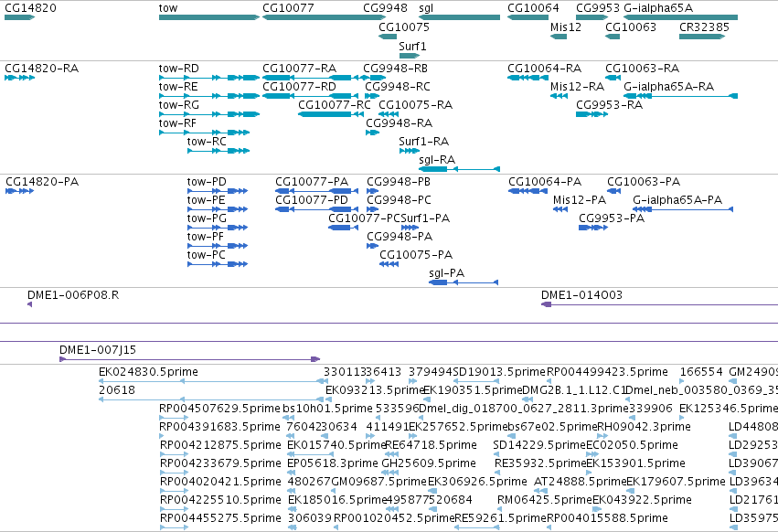Screen dimensions: 778x532
Task: Click the DME1-007J15 clone label
Action: (98, 350)
